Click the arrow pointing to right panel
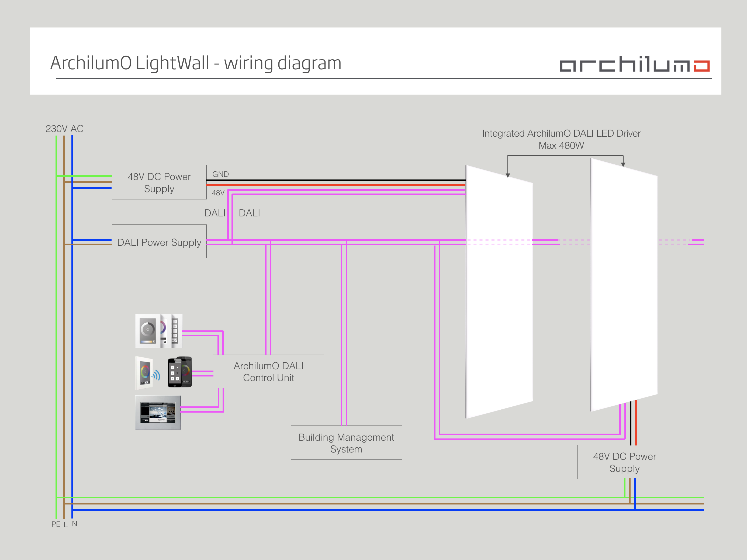747x560 pixels. click(x=623, y=164)
